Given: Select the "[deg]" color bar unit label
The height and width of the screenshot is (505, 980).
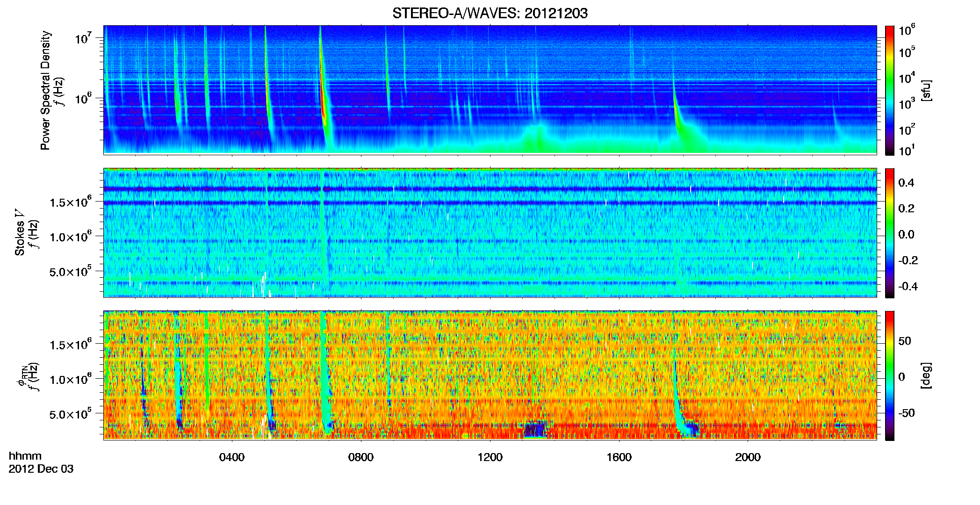Looking at the screenshot, I should 926,375.
